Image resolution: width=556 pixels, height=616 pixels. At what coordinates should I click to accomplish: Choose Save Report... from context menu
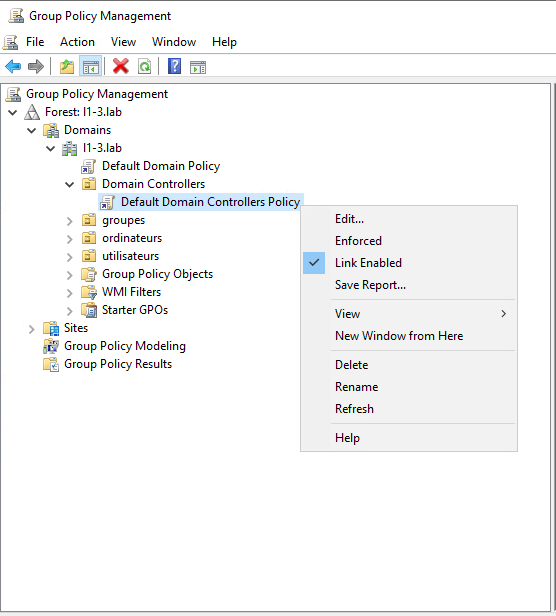coord(409,285)
